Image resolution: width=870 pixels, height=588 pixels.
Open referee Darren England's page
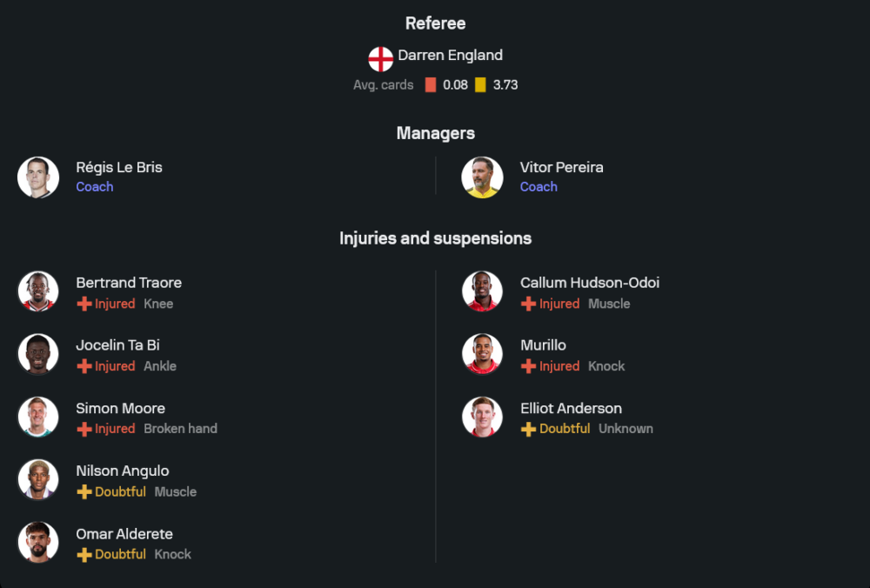point(450,56)
